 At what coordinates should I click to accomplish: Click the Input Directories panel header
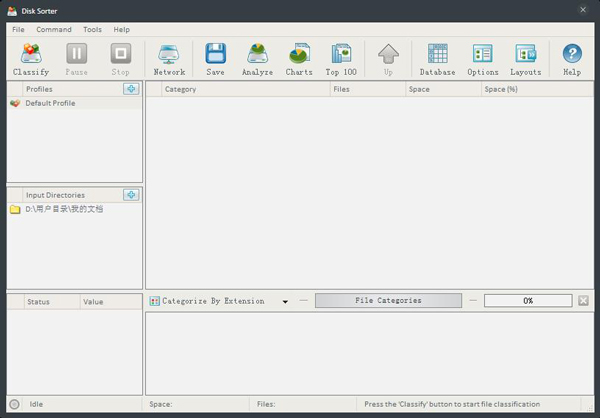(73, 195)
